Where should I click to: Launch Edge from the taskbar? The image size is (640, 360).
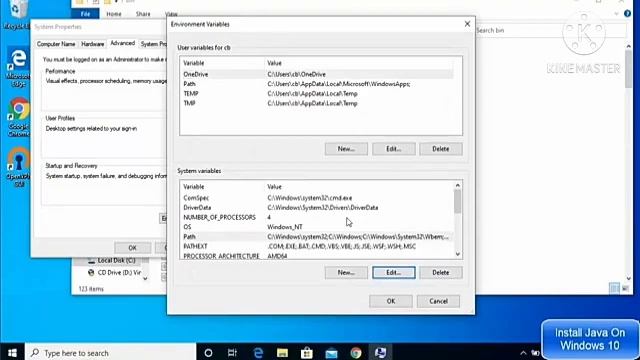click(258, 353)
